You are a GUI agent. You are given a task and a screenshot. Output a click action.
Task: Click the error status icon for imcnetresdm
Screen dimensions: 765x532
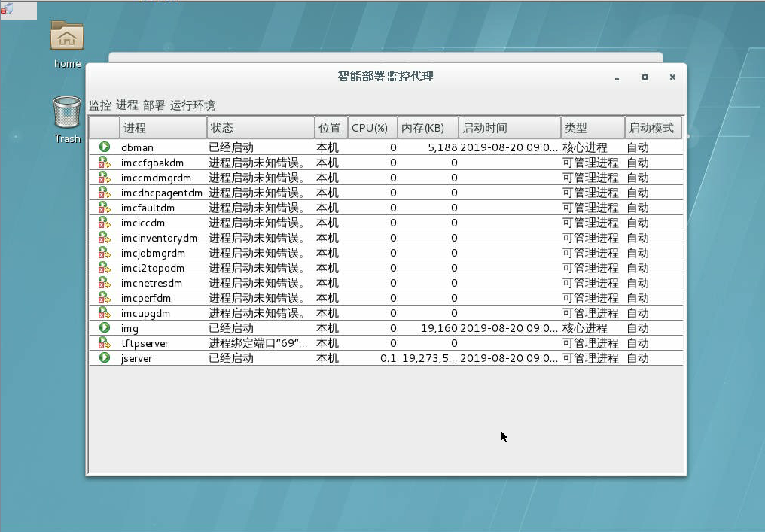[105, 283]
